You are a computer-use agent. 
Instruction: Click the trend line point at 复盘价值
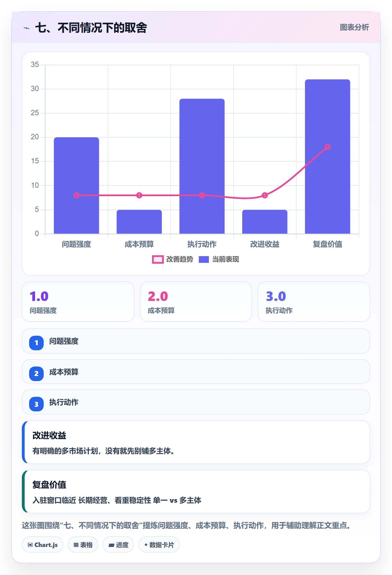tap(327, 147)
